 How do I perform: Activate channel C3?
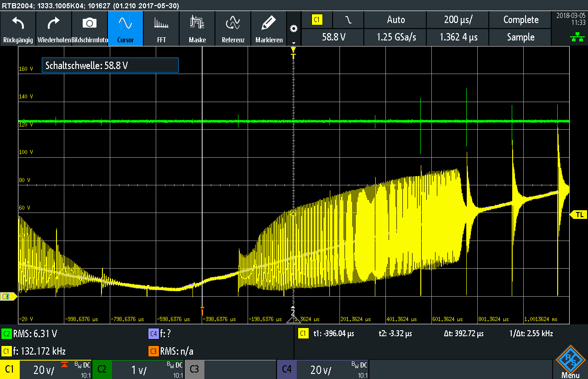coord(231,369)
